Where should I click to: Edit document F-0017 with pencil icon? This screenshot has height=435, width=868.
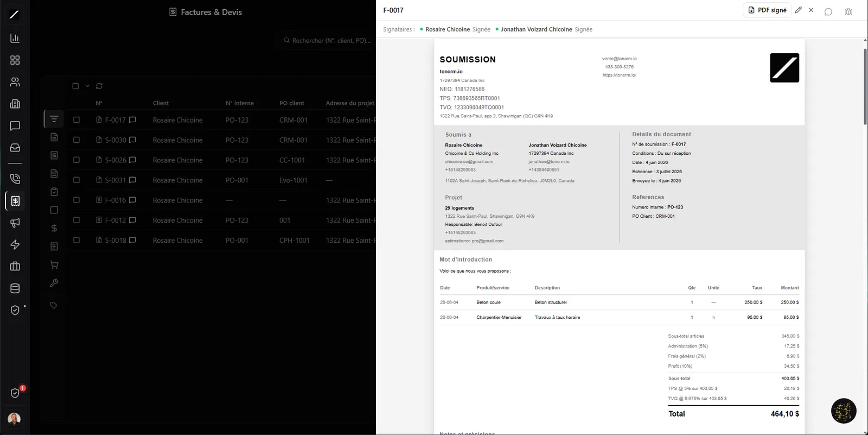pyautogui.click(x=798, y=10)
